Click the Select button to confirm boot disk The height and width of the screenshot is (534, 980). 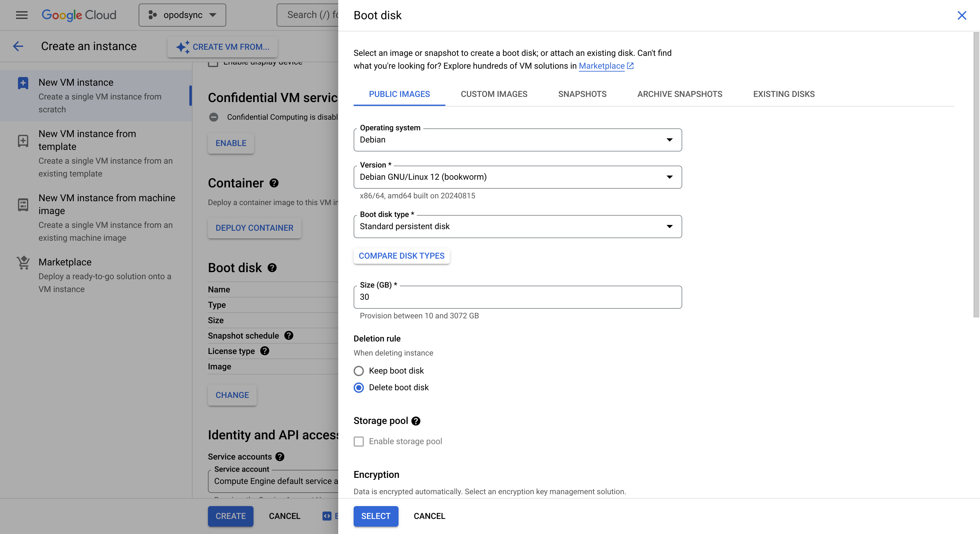point(375,516)
